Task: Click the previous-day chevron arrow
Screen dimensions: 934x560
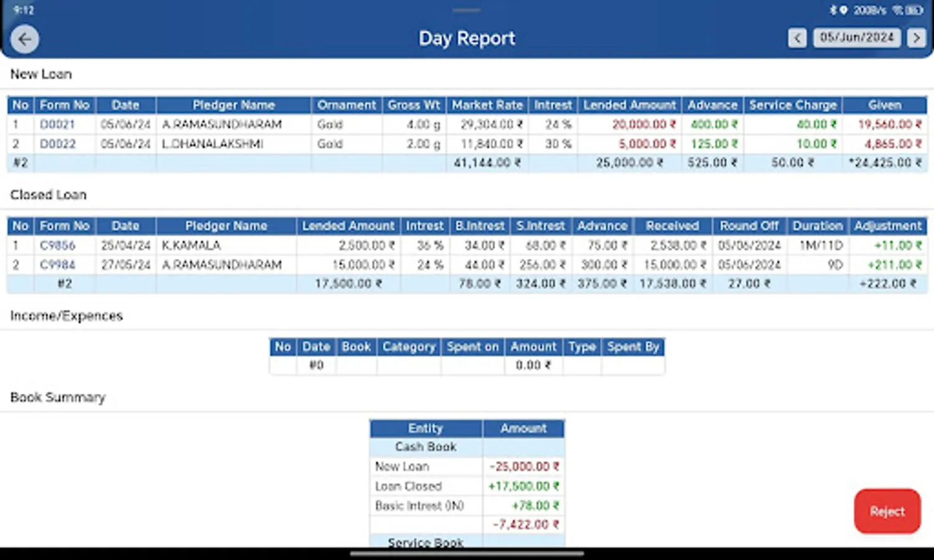Action: pyautogui.click(x=797, y=38)
